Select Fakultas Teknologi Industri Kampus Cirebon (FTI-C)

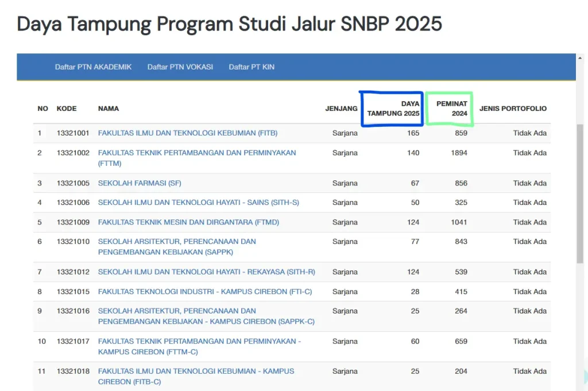(205, 292)
